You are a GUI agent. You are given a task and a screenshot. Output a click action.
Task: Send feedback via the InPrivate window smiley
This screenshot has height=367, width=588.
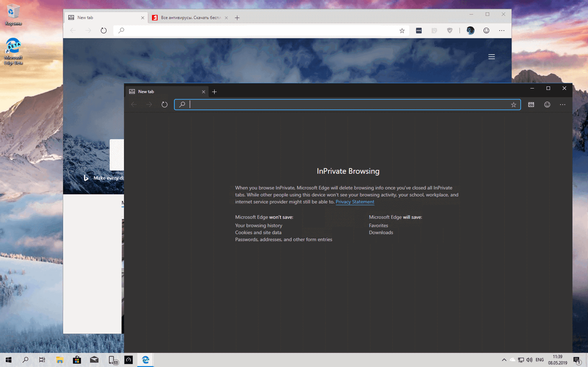point(547,105)
